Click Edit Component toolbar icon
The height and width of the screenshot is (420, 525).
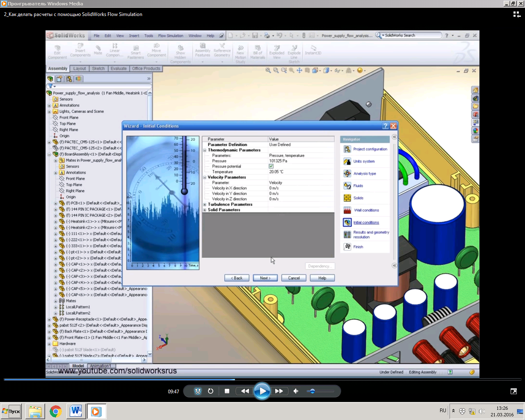tap(57, 52)
